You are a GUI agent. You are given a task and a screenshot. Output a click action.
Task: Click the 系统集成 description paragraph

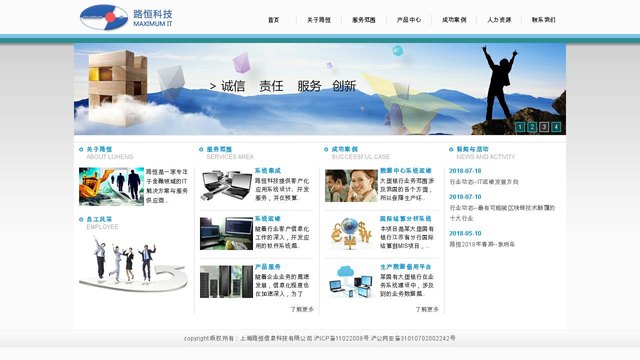tap(282, 189)
